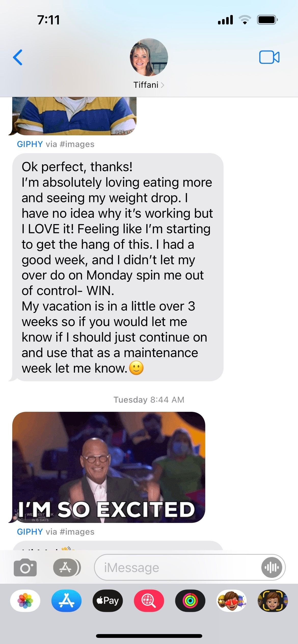
Task: Open the Photos app in the drawer
Action: pos(25,601)
